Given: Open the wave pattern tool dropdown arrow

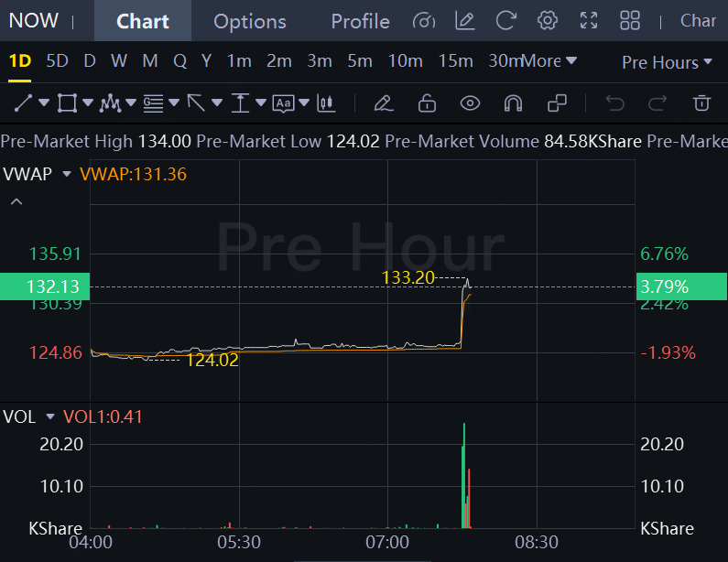Looking at the screenshot, I should (x=131, y=103).
